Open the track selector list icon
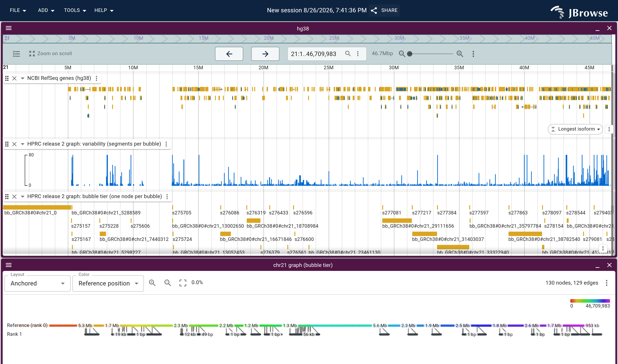 (x=16, y=54)
